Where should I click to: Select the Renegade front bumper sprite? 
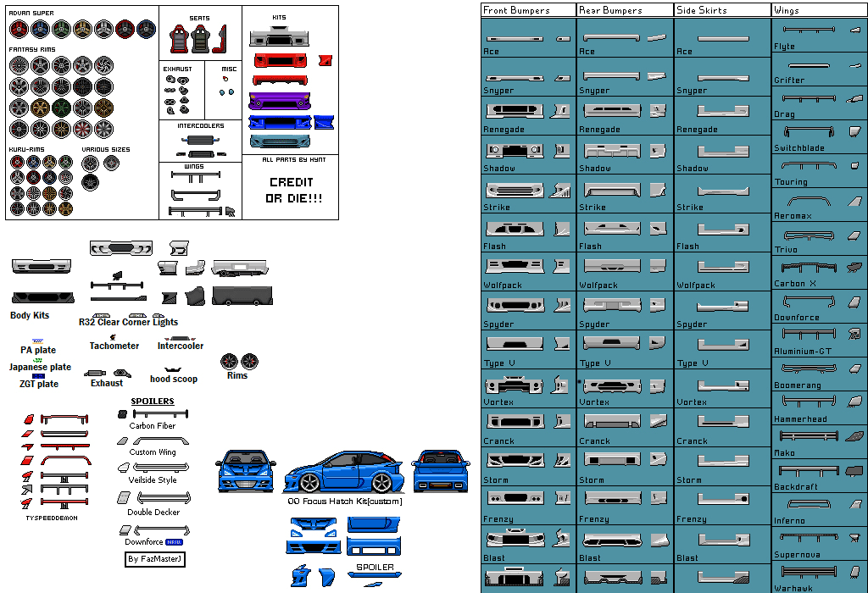515,110
